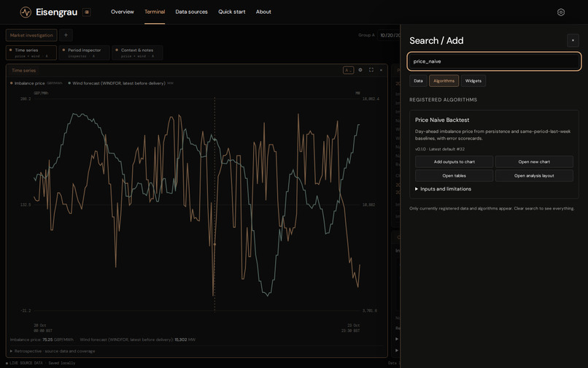Toggle the Wind forecast legend series
Screen dimensions: 588x368
pyautogui.click(x=121, y=83)
